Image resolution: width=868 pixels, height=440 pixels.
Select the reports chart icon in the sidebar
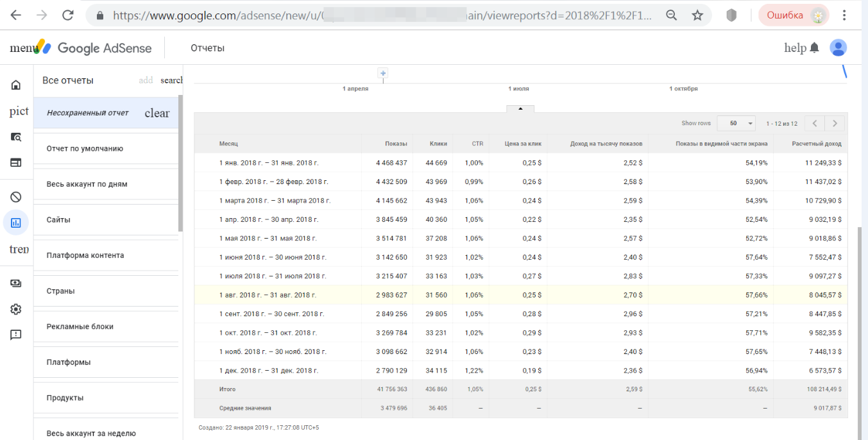pyautogui.click(x=16, y=223)
